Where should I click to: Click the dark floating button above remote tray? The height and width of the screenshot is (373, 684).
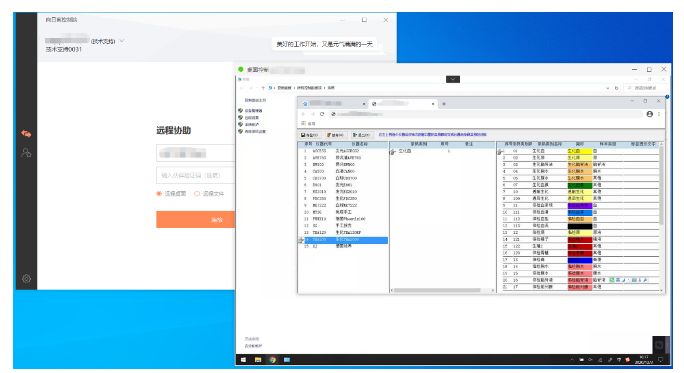[659, 345]
